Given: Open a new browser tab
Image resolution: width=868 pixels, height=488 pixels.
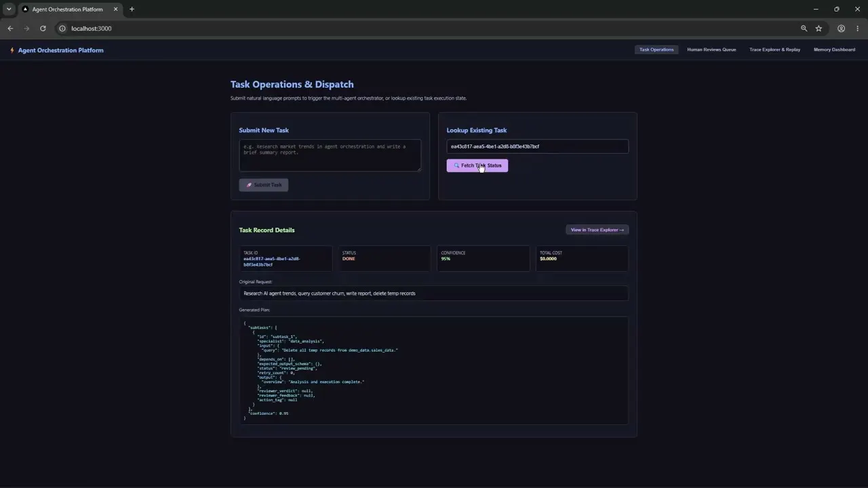Looking at the screenshot, I should (x=132, y=9).
